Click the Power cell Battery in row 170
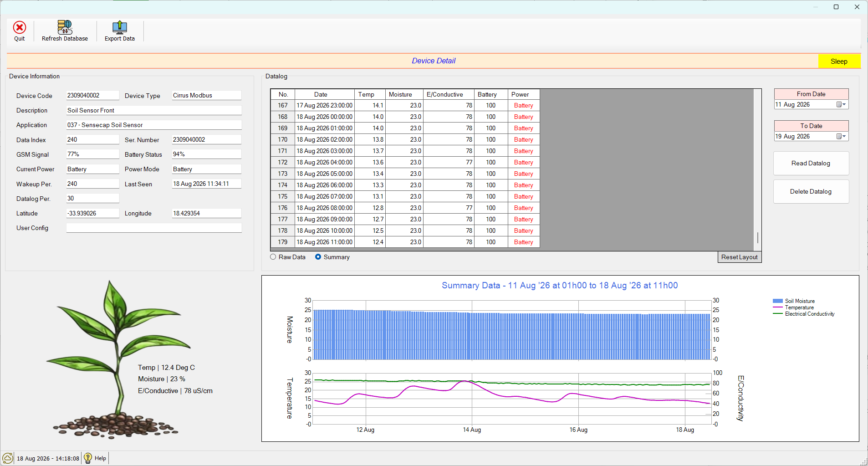The image size is (868, 466). pyautogui.click(x=524, y=139)
